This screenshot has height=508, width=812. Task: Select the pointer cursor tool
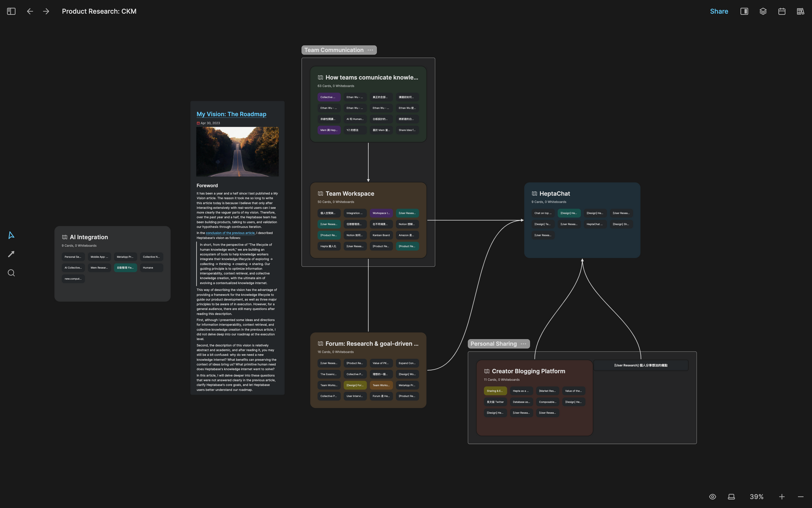11,235
